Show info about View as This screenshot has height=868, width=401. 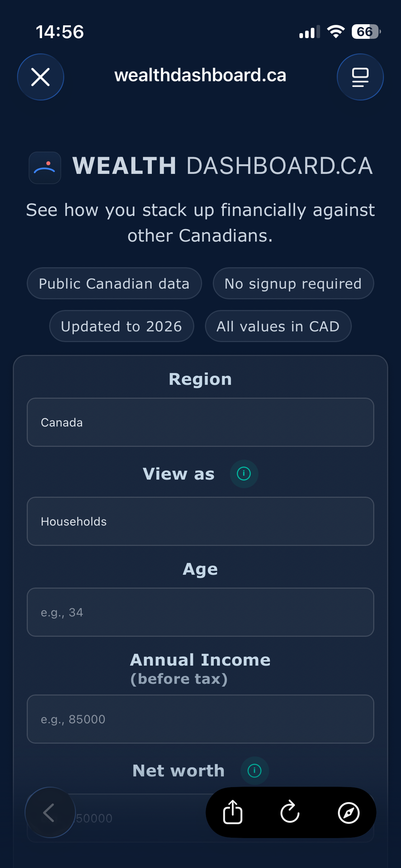point(244,474)
